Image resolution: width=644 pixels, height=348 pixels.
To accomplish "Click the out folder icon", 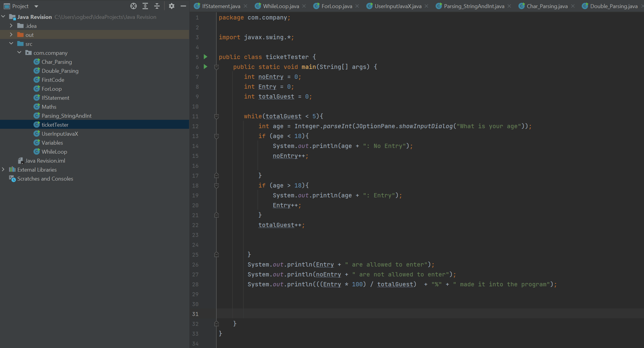I will pos(20,35).
